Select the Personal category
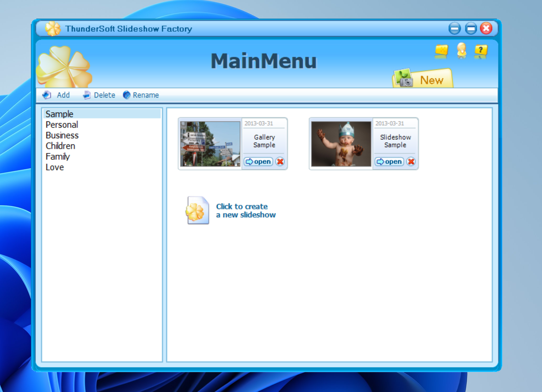The width and height of the screenshot is (542, 392). (102, 125)
